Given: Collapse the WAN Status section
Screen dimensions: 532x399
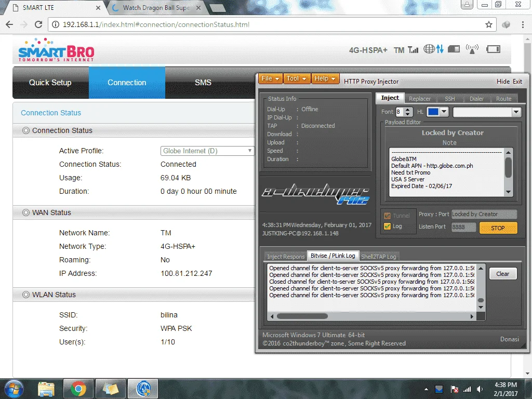Looking at the screenshot, I should pyautogui.click(x=26, y=212).
